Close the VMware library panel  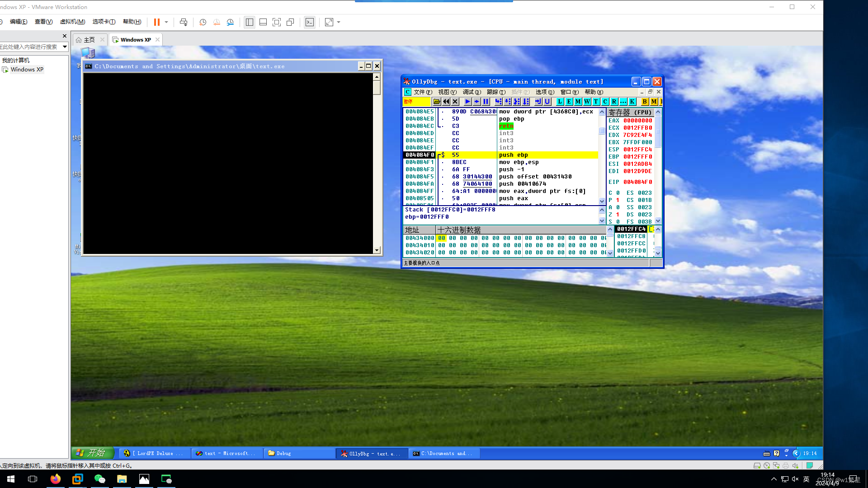tap(65, 36)
